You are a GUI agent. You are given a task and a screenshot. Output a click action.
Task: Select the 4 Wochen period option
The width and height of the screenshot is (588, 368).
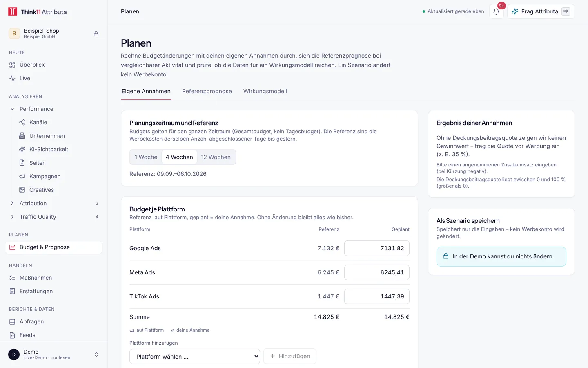pos(179,157)
